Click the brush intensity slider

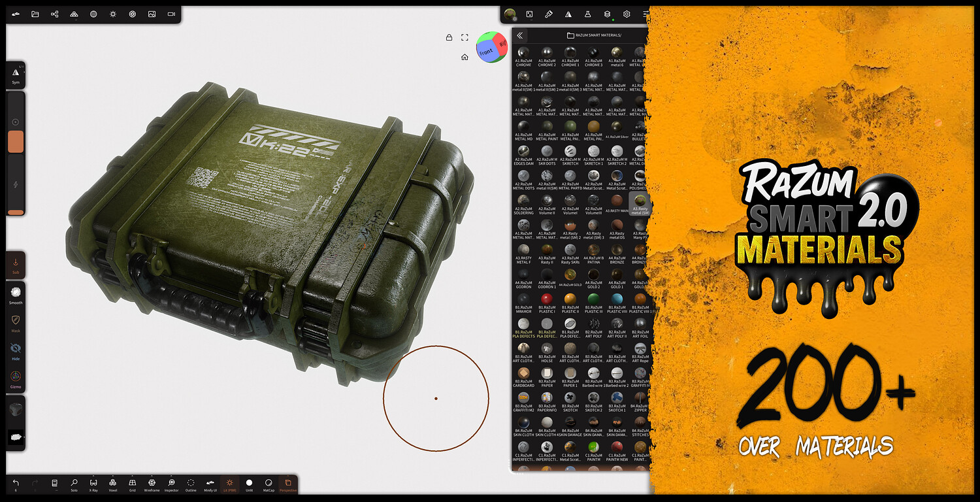(16, 184)
